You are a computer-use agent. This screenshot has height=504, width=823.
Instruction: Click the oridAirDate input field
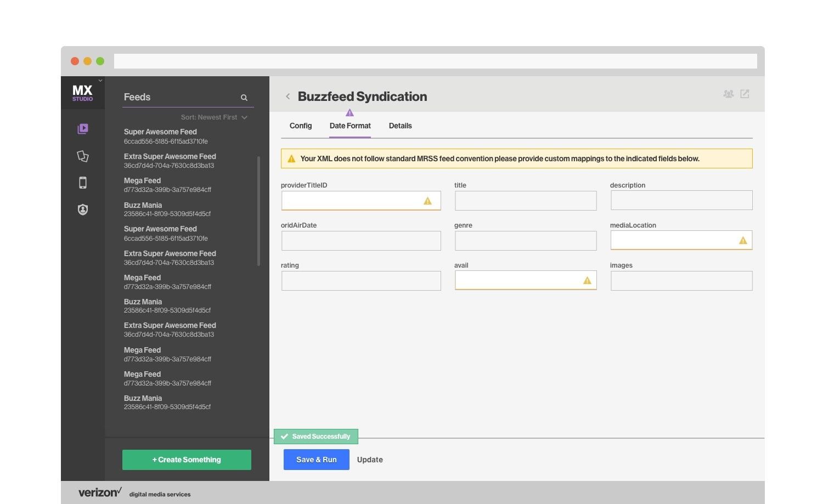pyautogui.click(x=361, y=241)
